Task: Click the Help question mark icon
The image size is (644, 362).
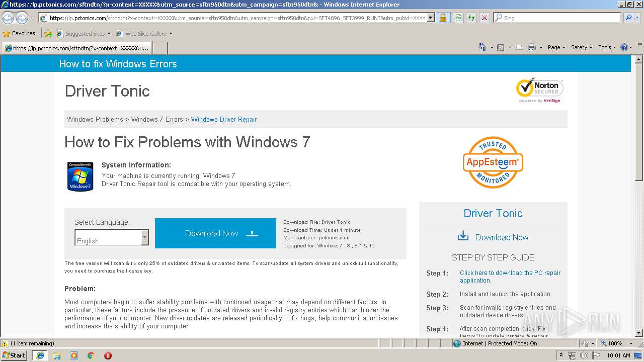Action: [x=624, y=47]
